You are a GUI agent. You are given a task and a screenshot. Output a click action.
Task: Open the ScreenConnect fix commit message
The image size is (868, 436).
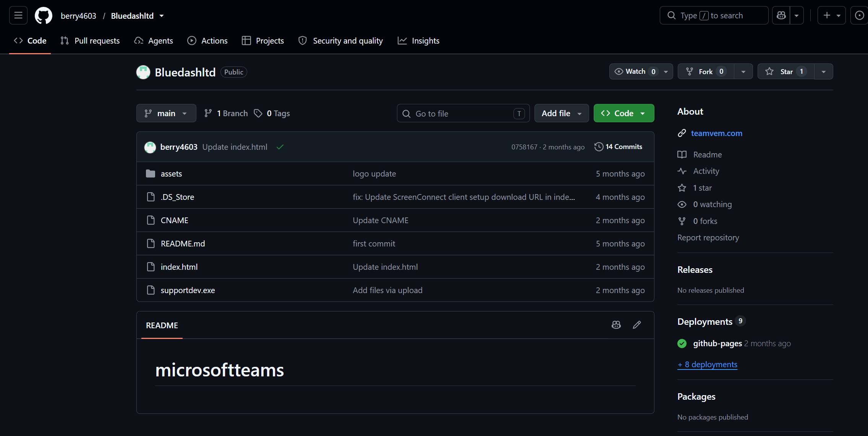click(464, 197)
